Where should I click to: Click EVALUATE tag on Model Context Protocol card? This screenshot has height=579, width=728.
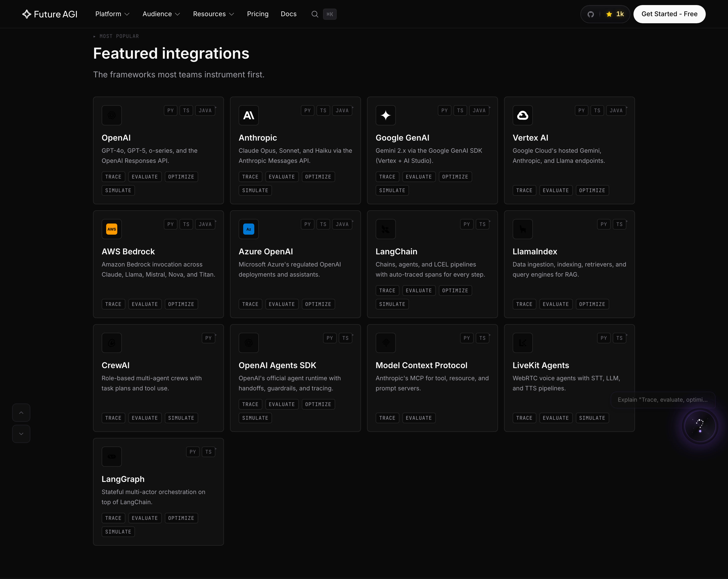[419, 418]
